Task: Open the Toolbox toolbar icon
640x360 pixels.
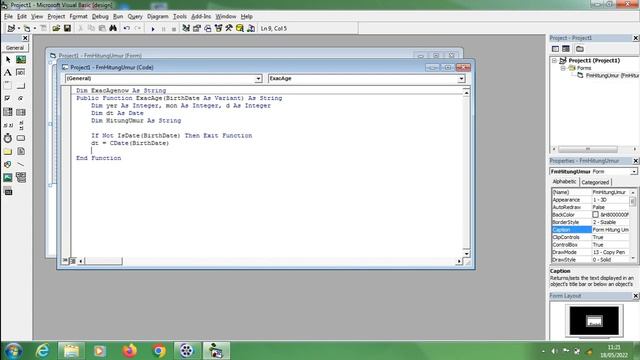Action: [229, 28]
